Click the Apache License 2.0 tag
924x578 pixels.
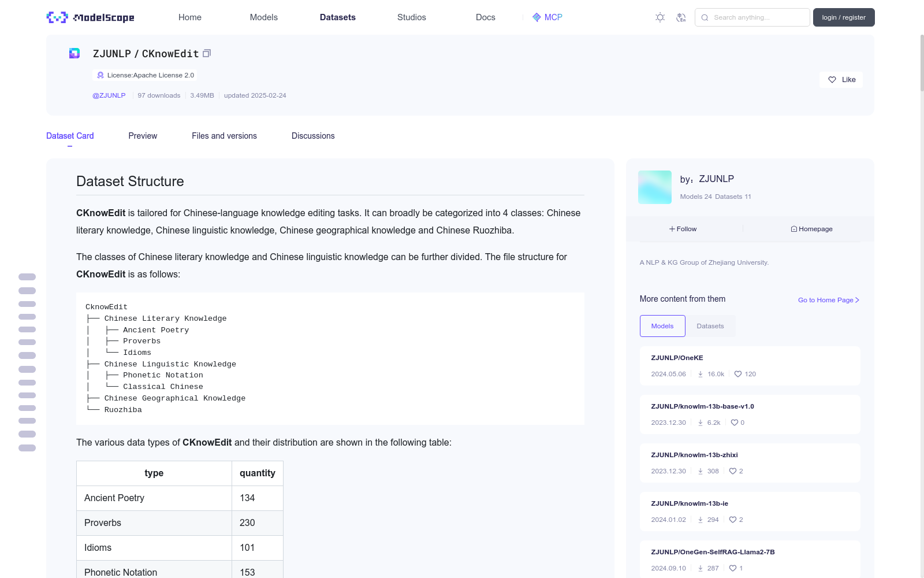click(x=145, y=75)
